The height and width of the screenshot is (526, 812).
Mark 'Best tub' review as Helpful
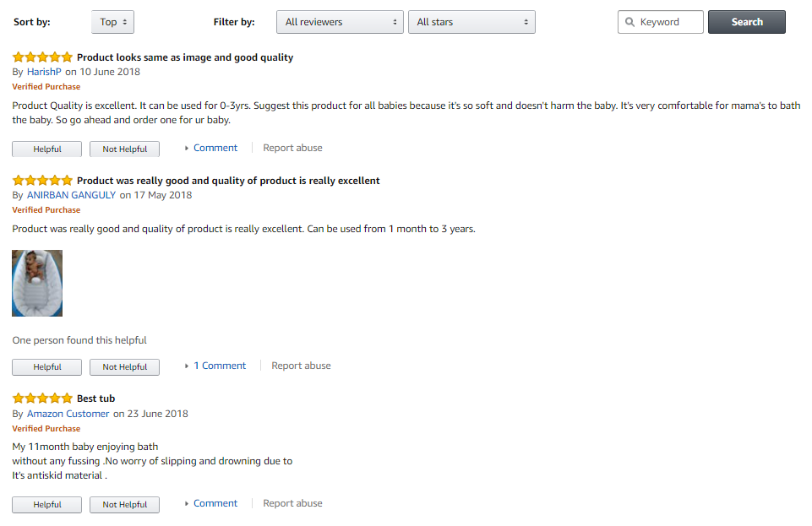(47, 505)
